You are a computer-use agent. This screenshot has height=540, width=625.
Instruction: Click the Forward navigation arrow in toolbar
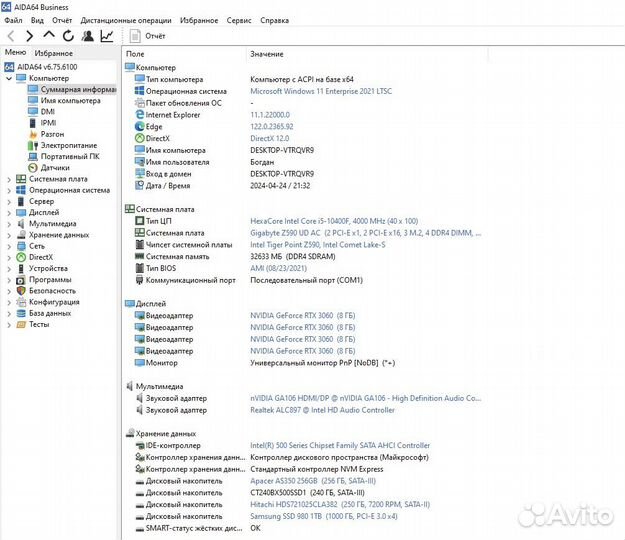[30, 35]
